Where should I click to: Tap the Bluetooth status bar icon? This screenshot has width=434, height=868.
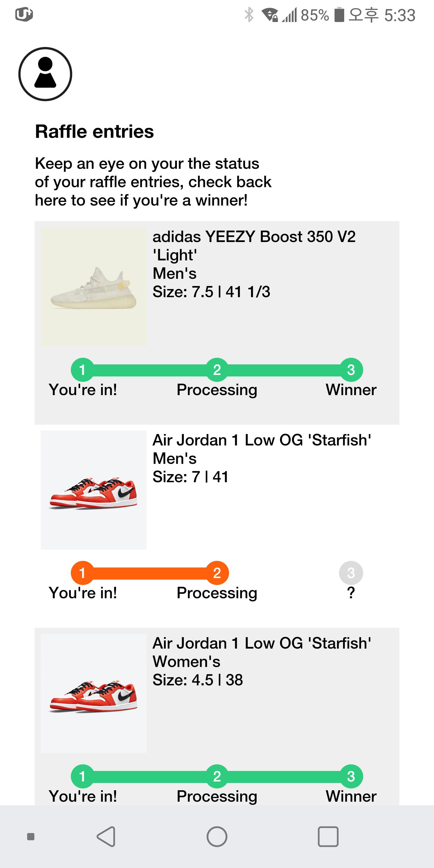pos(249,15)
